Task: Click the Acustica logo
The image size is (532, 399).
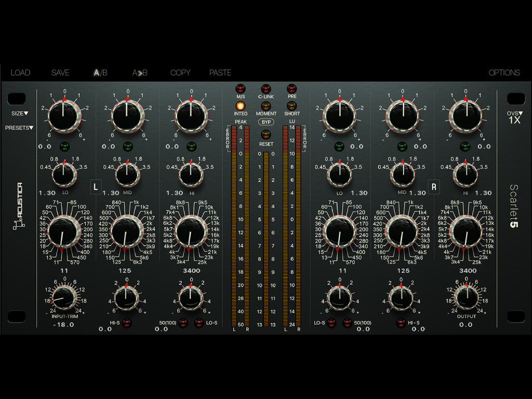Action: tap(19, 206)
